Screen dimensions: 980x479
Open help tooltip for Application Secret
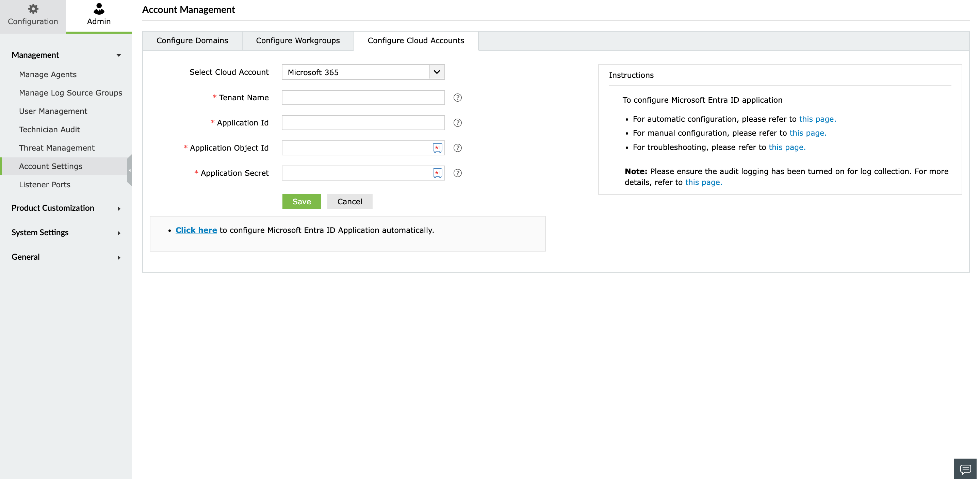(457, 173)
